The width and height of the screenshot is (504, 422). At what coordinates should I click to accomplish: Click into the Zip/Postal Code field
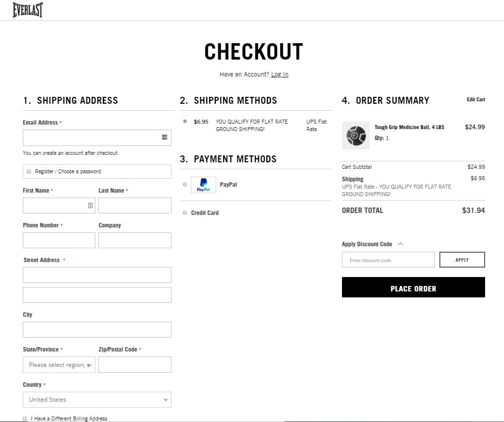point(135,365)
